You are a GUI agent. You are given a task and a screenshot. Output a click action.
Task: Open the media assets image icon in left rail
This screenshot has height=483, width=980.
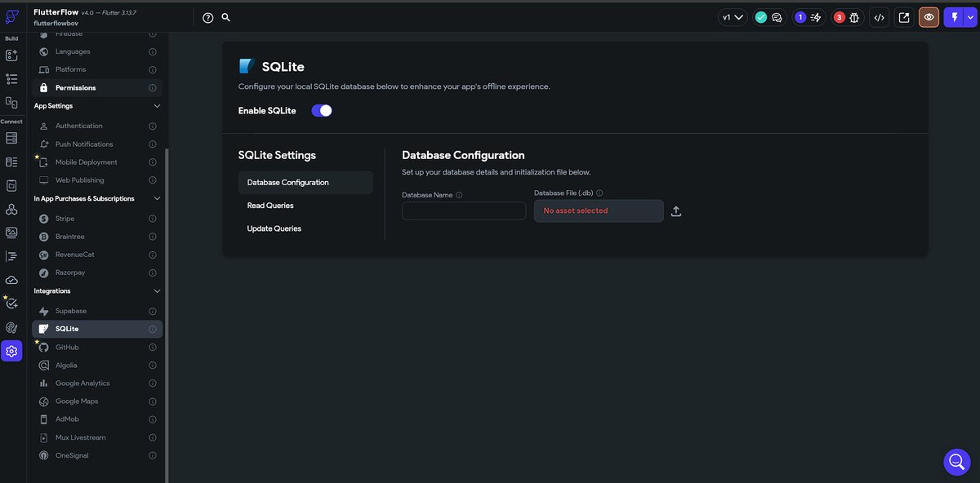point(11,233)
